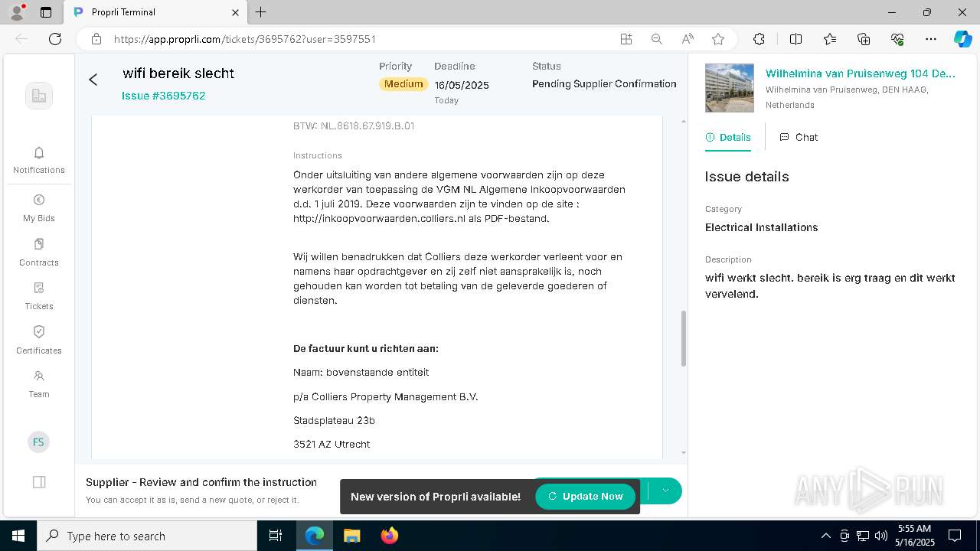Open browser extensions puzzle icon
This screenshot has height=551, width=980.
[759, 39]
